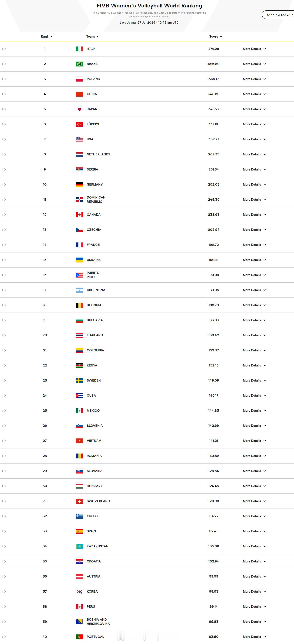Expand More Details for Portugal

click(254, 637)
